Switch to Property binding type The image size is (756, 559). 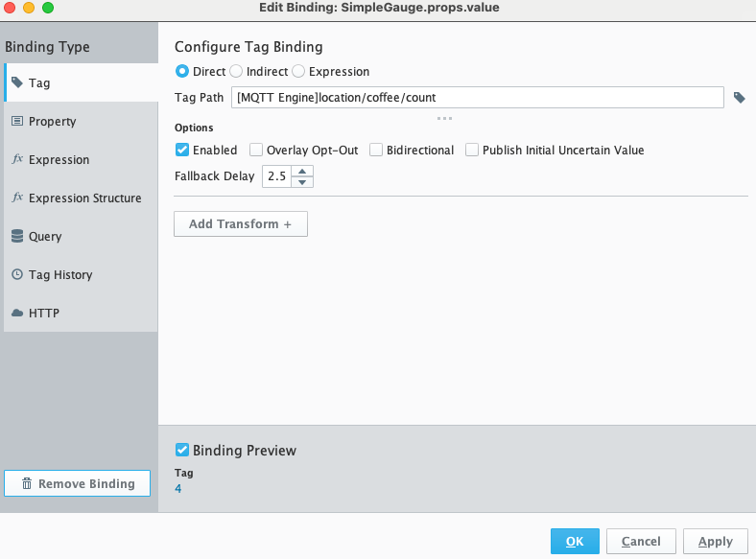coord(81,121)
